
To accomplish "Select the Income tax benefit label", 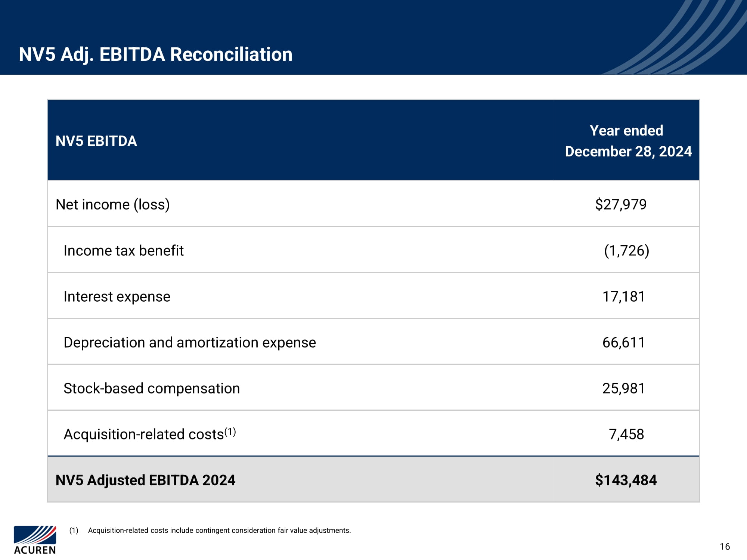I will pos(124,251).
